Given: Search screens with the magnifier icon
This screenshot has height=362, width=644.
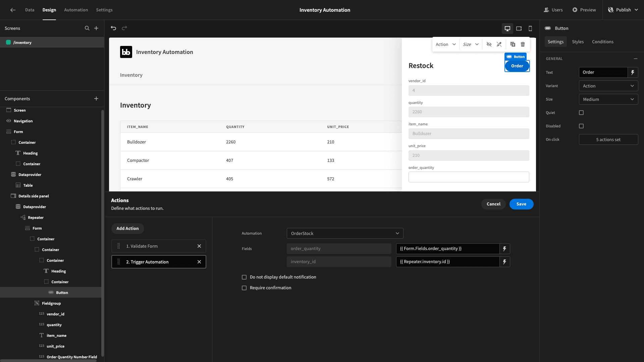Looking at the screenshot, I should [x=87, y=28].
